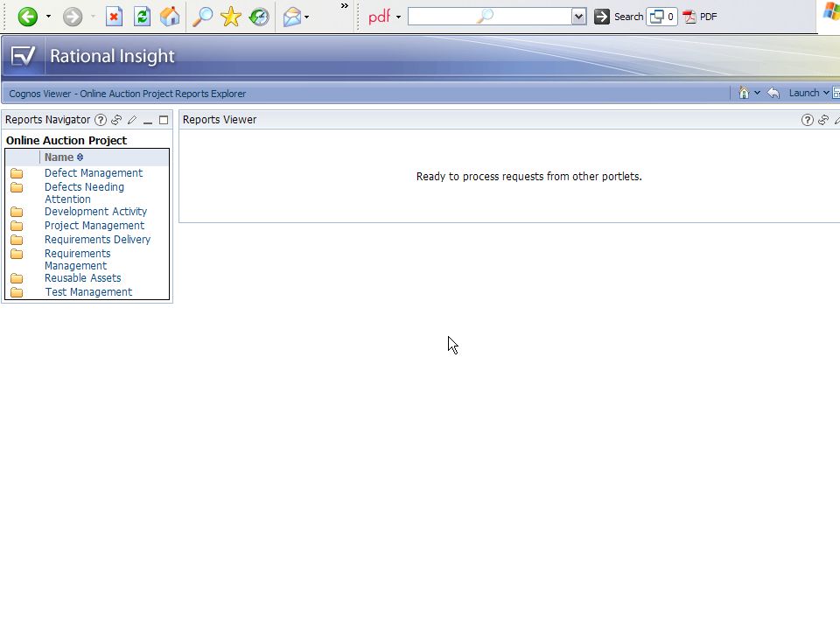Edit Reports Navigator with pencil icon
The height and width of the screenshot is (630, 840).
pyautogui.click(x=132, y=120)
